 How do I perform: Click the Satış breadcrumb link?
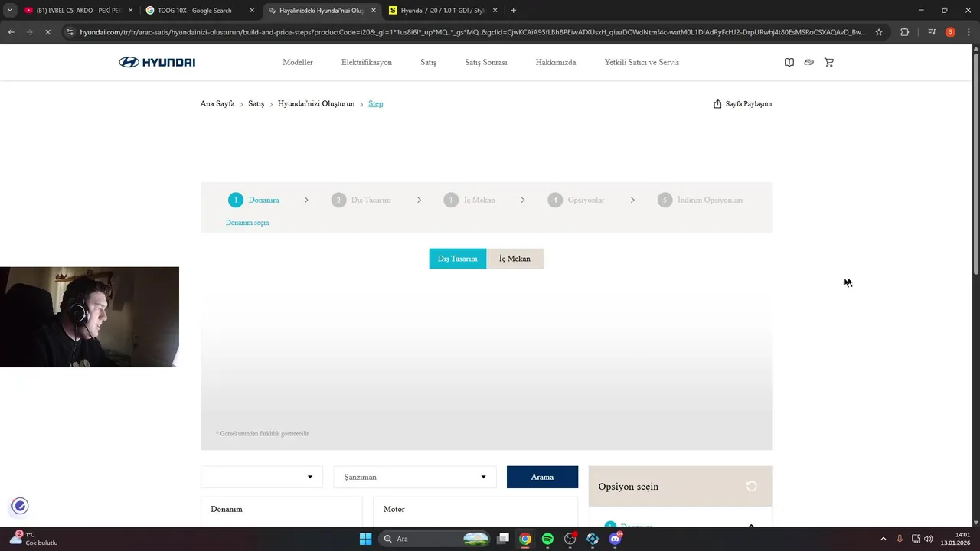256,103
